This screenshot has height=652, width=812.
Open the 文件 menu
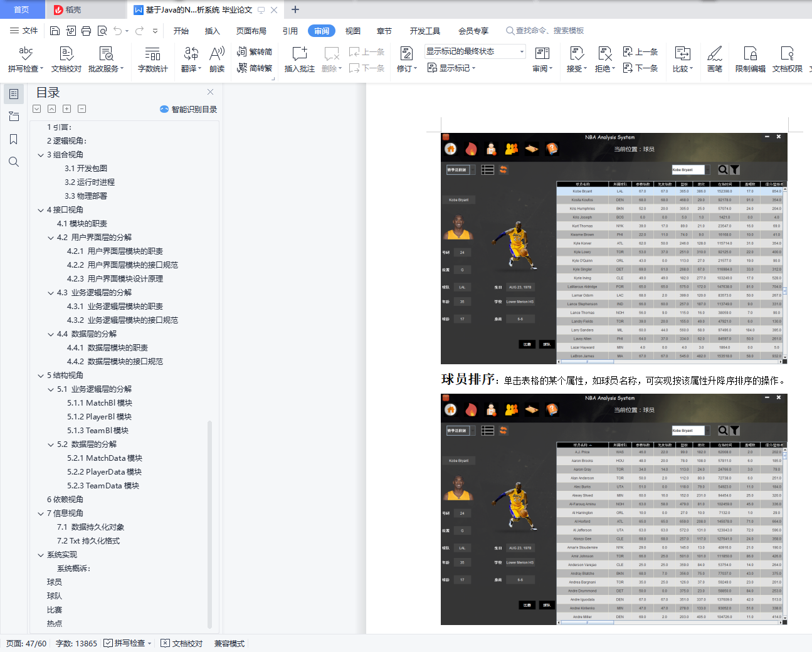tap(24, 31)
